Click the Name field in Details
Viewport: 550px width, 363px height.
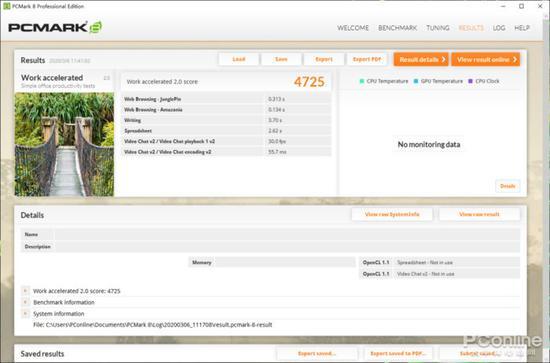(287, 234)
